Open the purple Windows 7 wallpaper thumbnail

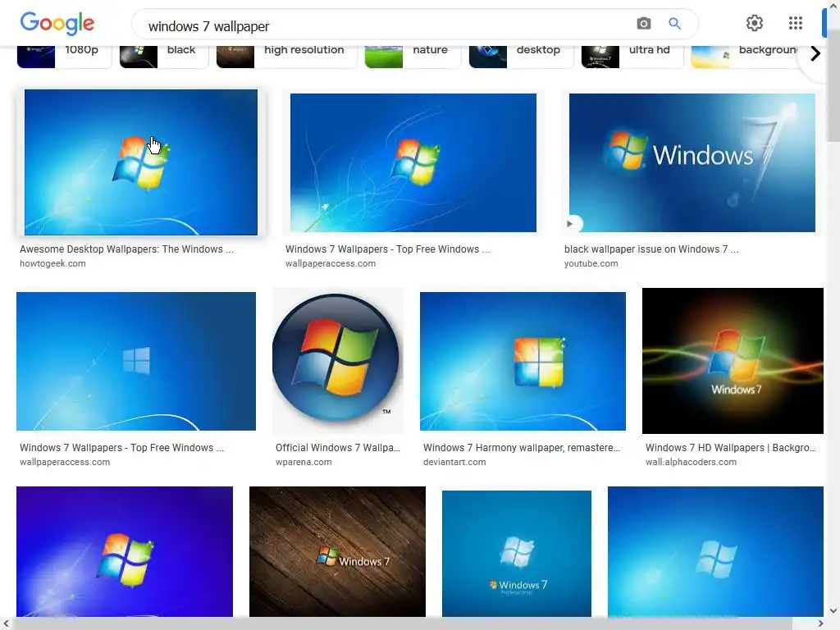pos(125,551)
